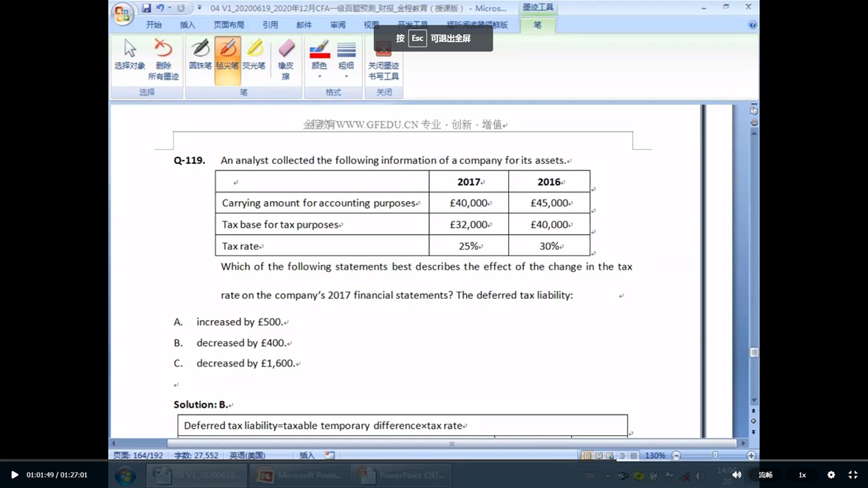This screenshot has width=868, height=488.
Task: Open the 邮件 Mailings tab
Action: (x=304, y=25)
